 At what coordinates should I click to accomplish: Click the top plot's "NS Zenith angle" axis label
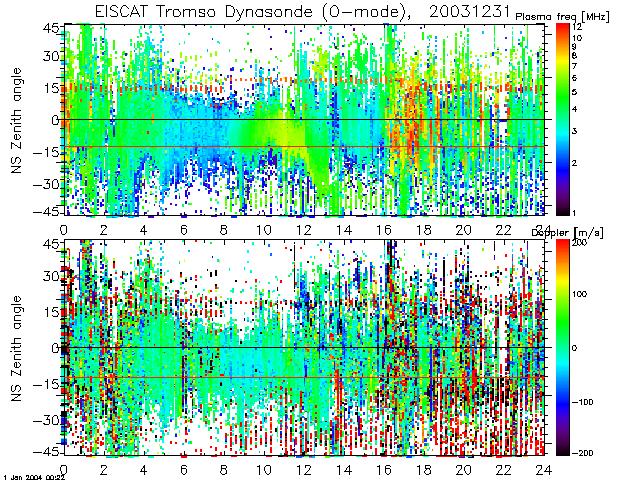tap(16, 121)
